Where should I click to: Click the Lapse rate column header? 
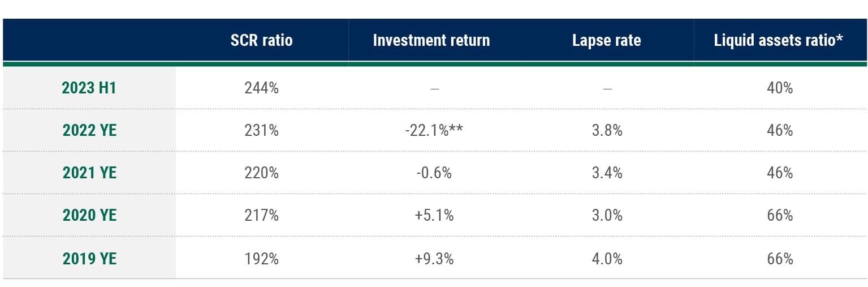(x=606, y=41)
